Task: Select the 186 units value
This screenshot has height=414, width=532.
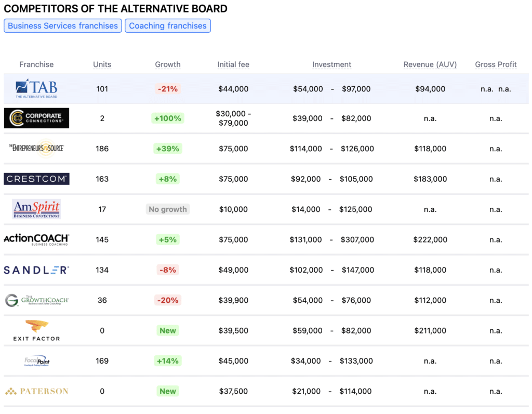Action: pyautogui.click(x=102, y=149)
